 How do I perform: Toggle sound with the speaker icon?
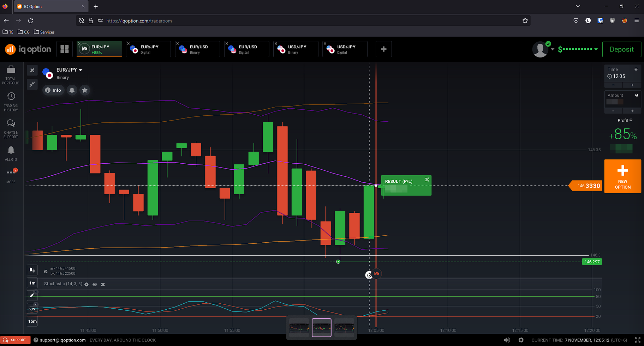(507, 340)
